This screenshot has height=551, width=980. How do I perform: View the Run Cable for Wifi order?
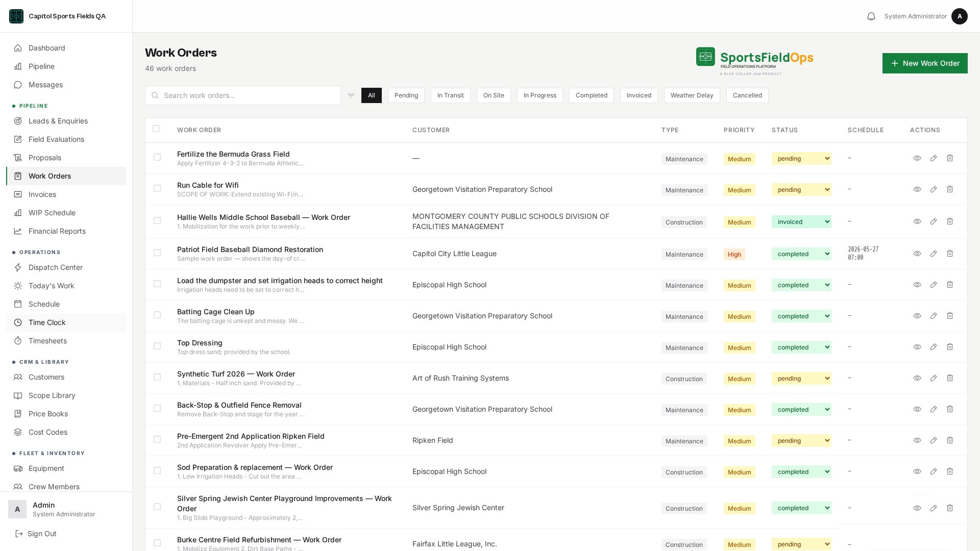coord(917,189)
